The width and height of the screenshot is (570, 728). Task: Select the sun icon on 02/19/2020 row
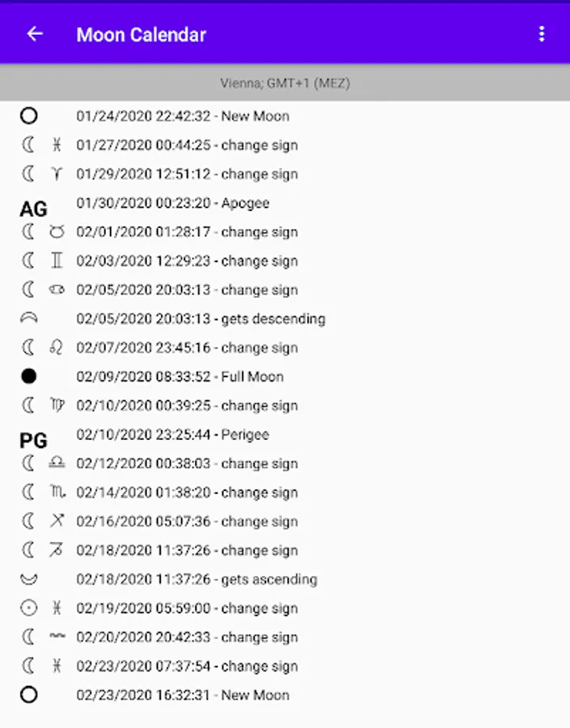29,607
